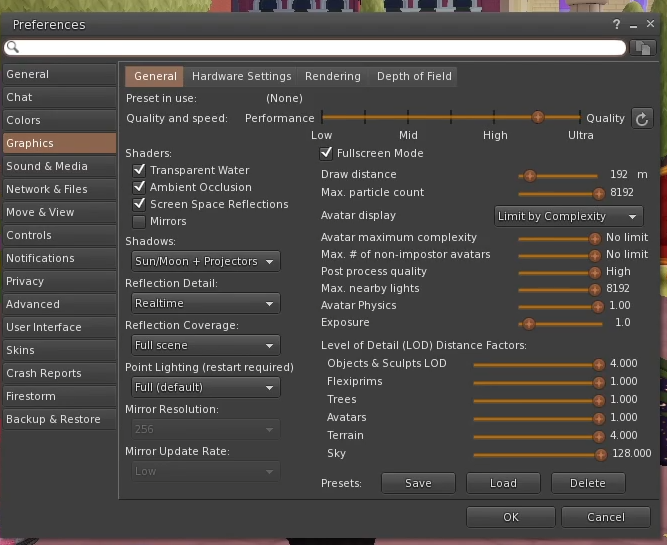This screenshot has height=545, width=667.
Task: Open the Firestorm section
Action: (59, 396)
